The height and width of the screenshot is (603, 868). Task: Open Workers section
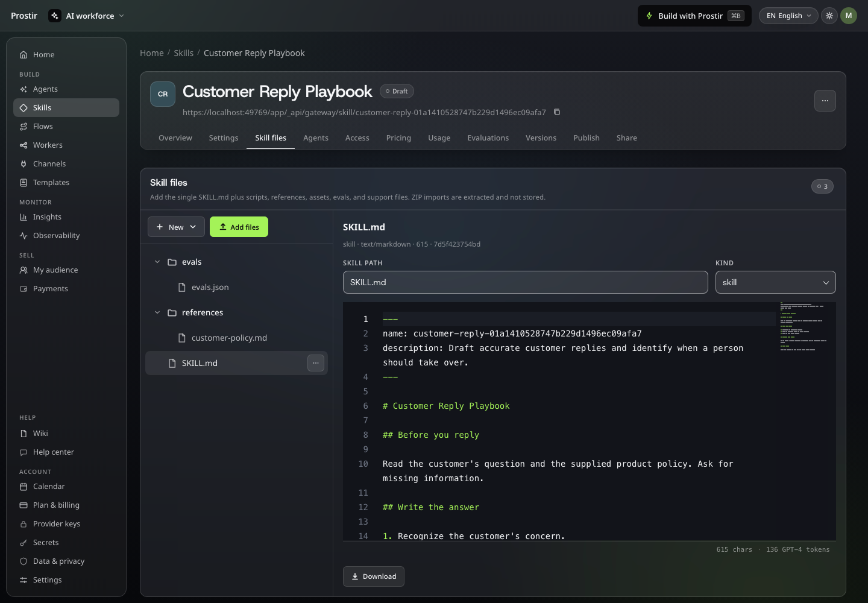(66, 145)
